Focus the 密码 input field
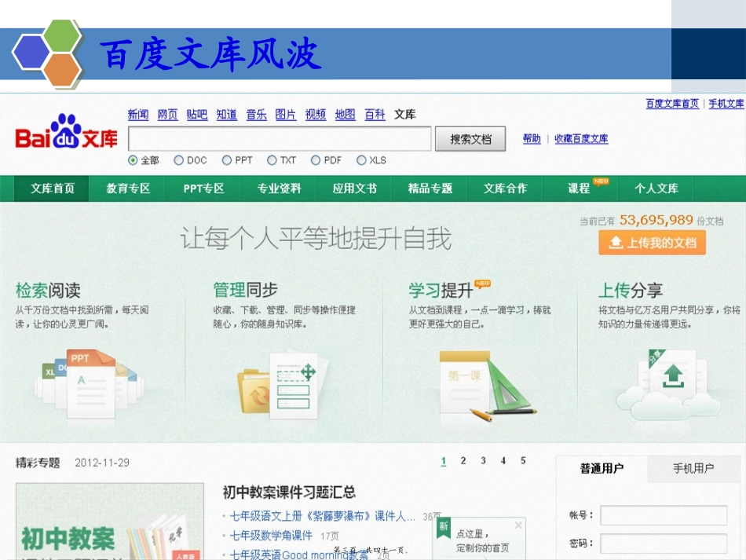This screenshot has height=560, width=746. (x=664, y=544)
